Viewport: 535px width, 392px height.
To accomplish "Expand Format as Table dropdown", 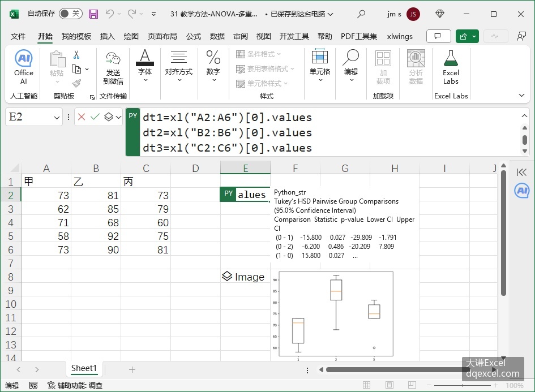I will [292, 68].
